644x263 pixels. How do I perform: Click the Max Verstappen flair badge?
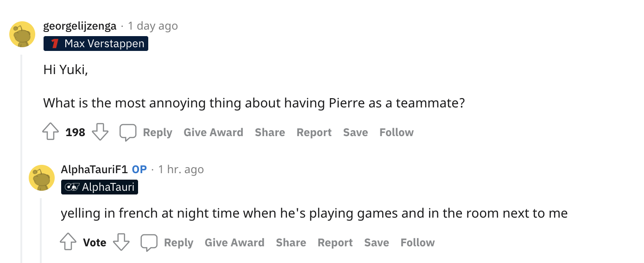(96, 44)
